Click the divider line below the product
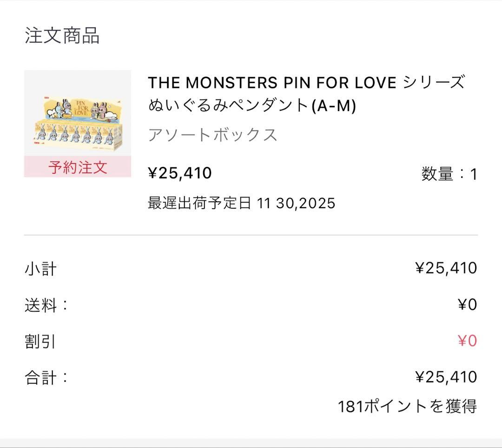 click(x=251, y=235)
